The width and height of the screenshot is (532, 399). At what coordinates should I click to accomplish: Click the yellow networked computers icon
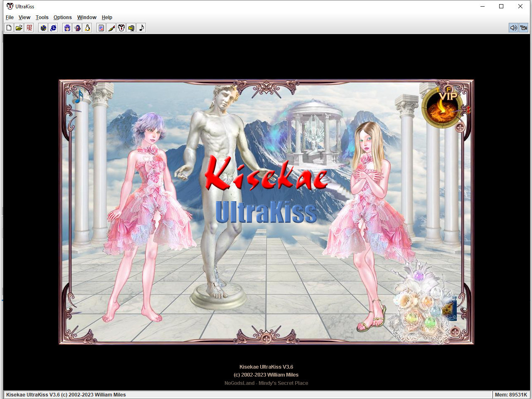point(131,28)
